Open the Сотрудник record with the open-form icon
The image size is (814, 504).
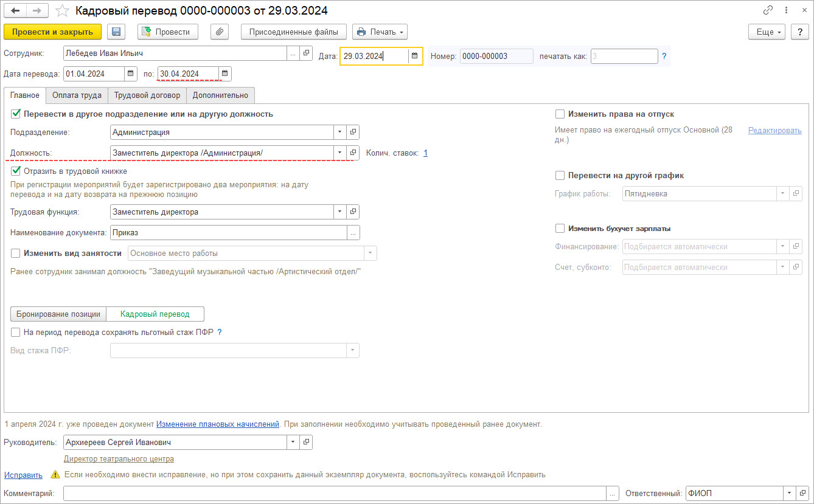coord(306,54)
